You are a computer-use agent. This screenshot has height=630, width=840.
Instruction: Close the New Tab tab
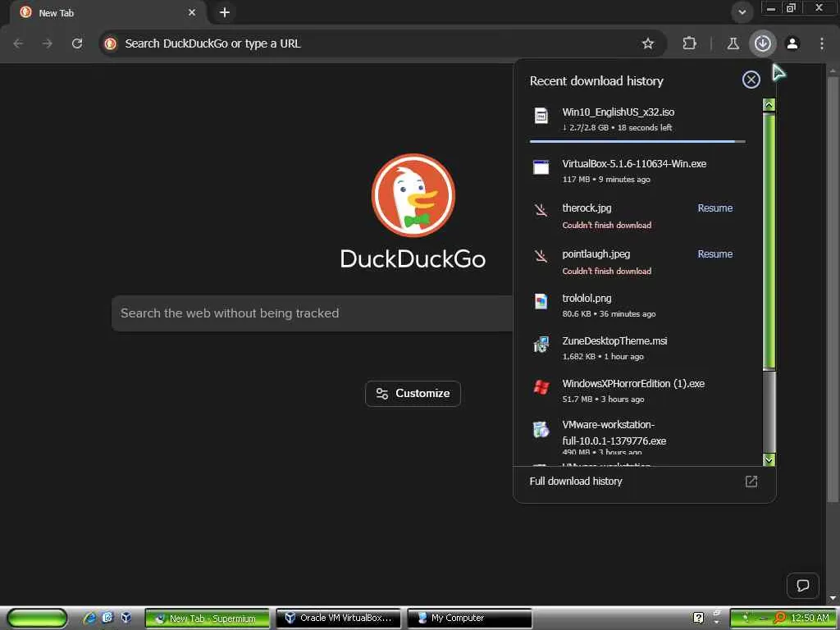(192, 12)
